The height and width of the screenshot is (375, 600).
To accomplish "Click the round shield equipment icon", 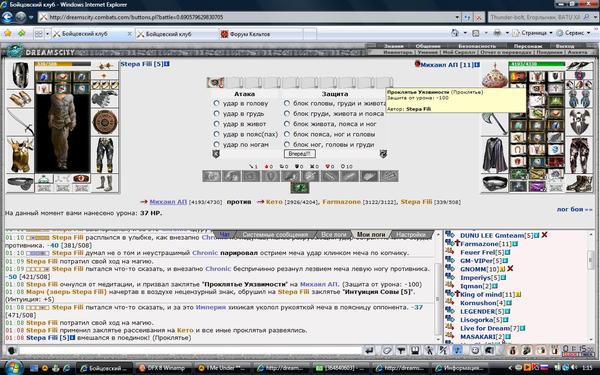I will 104,122.
